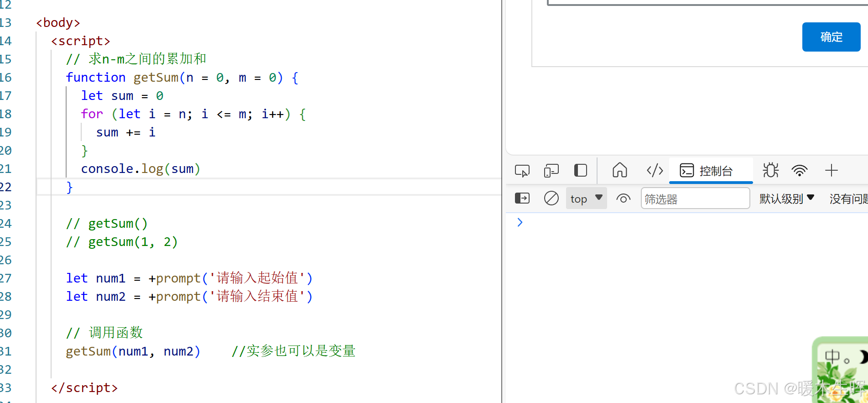The image size is (868, 403).
Task: Click the 中 input method indicator
Action: pyautogui.click(x=832, y=356)
